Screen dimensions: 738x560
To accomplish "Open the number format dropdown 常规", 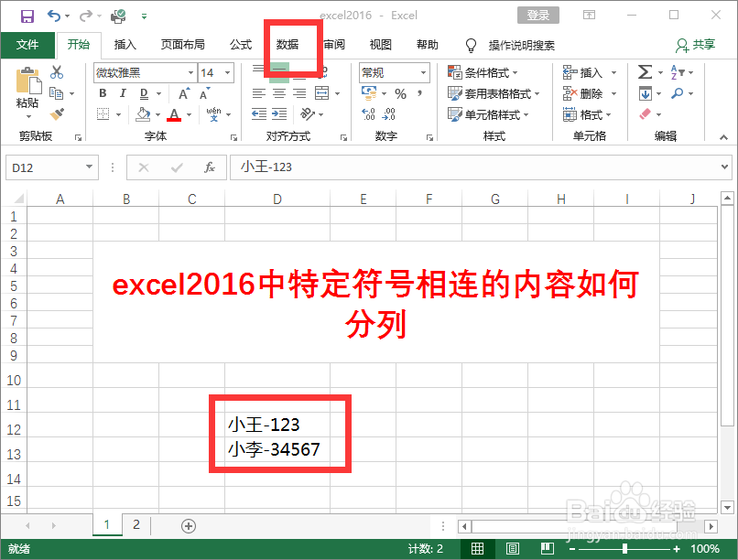I will click(x=423, y=73).
